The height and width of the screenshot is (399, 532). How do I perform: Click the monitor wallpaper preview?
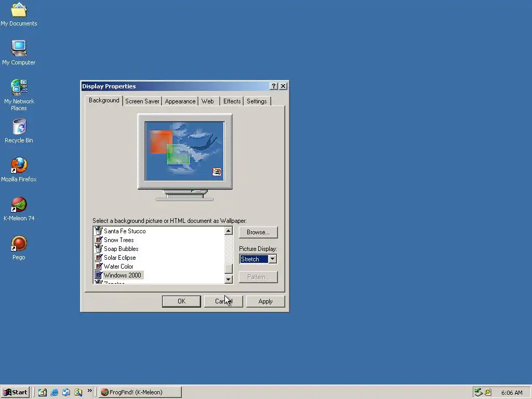click(x=184, y=151)
